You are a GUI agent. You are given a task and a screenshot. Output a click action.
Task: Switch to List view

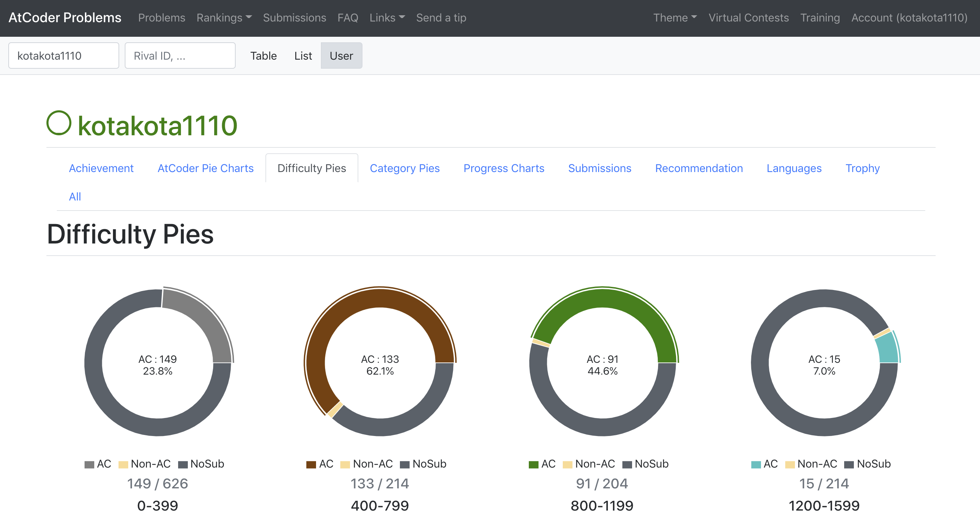(x=303, y=55)
